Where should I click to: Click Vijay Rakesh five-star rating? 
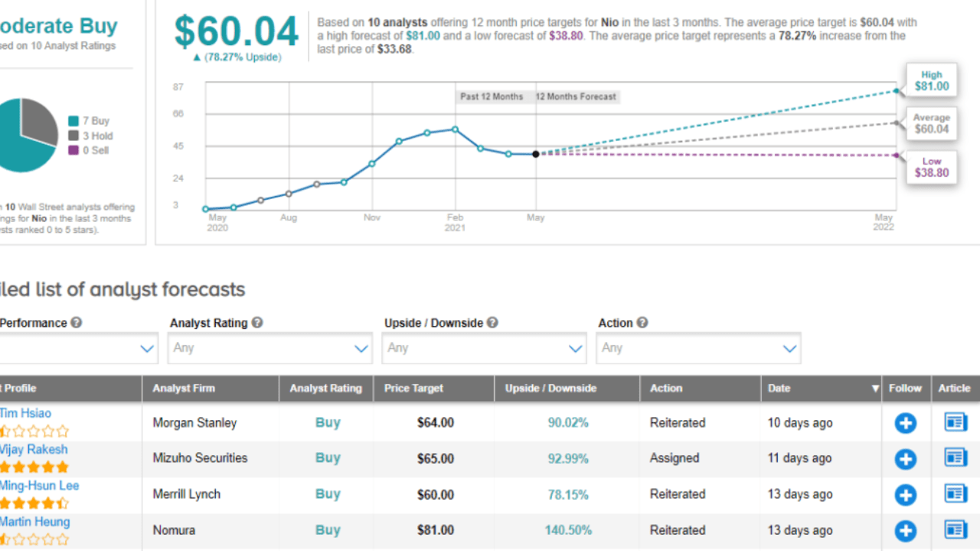click(34, 467)
